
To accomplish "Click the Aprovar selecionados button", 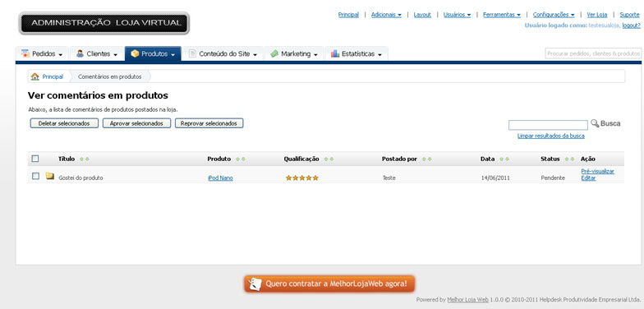I will [136, 123].
